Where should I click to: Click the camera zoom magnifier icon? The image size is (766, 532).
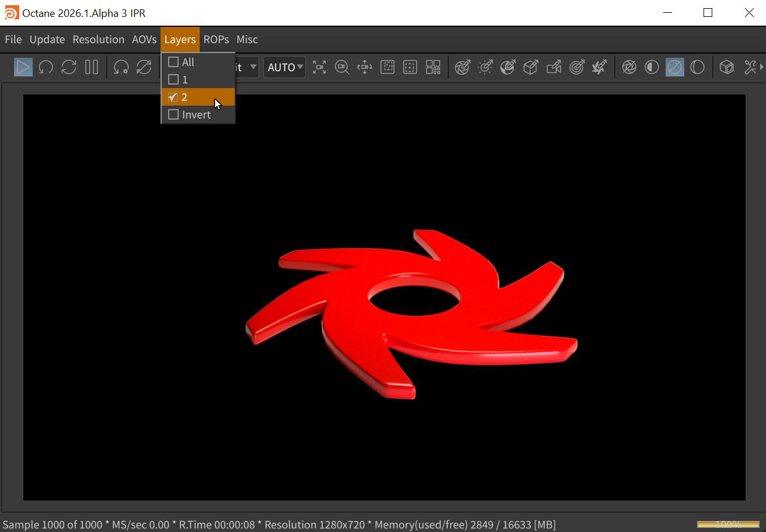[342, 67]
